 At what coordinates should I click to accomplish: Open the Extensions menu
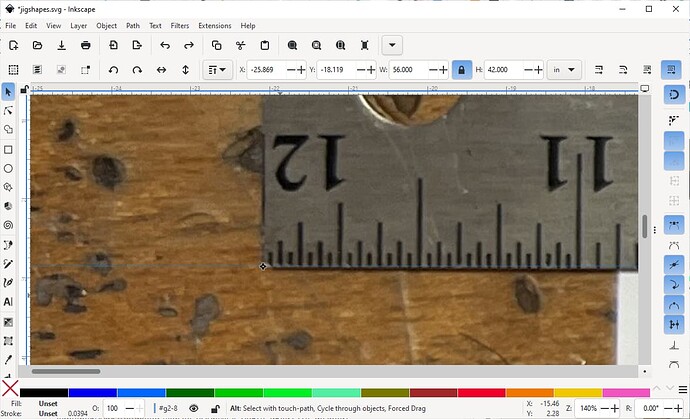click(215, 26)
